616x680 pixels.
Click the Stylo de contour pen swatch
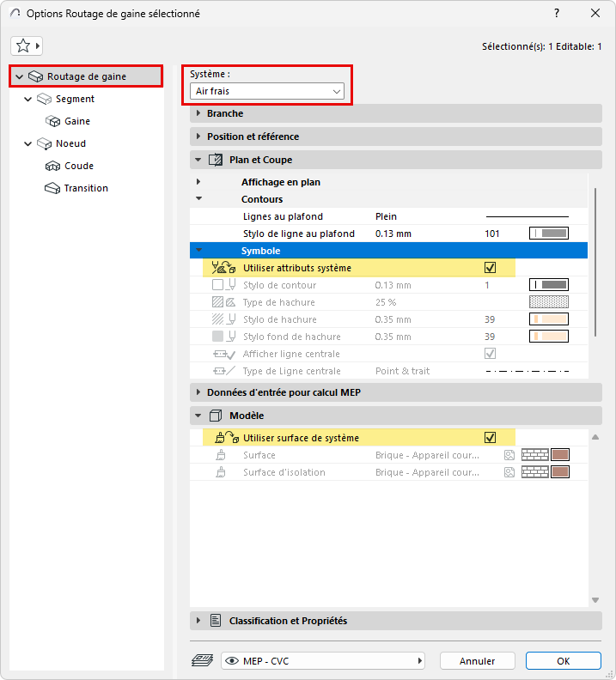pos(549,285)
